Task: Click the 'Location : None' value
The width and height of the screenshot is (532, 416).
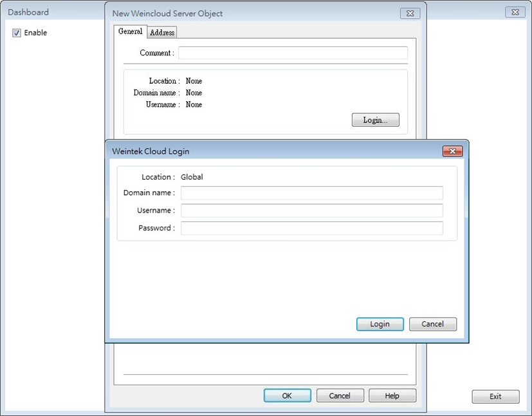Action: (x=194, y=81)
